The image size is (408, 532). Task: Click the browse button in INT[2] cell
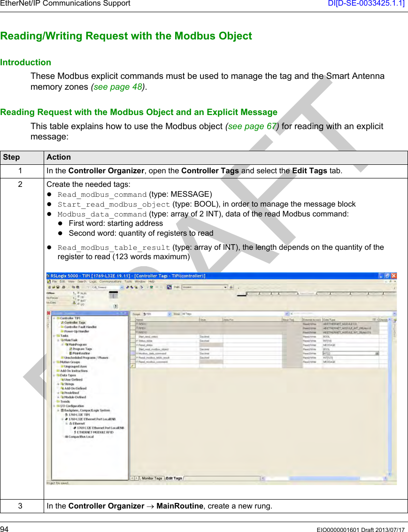click(x=377, y=354)
